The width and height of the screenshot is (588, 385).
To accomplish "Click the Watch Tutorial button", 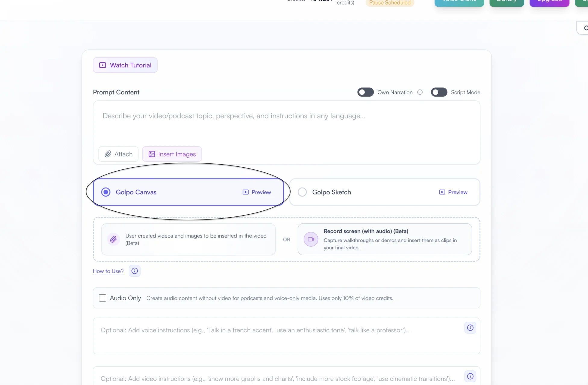I will tap(125, 65).
